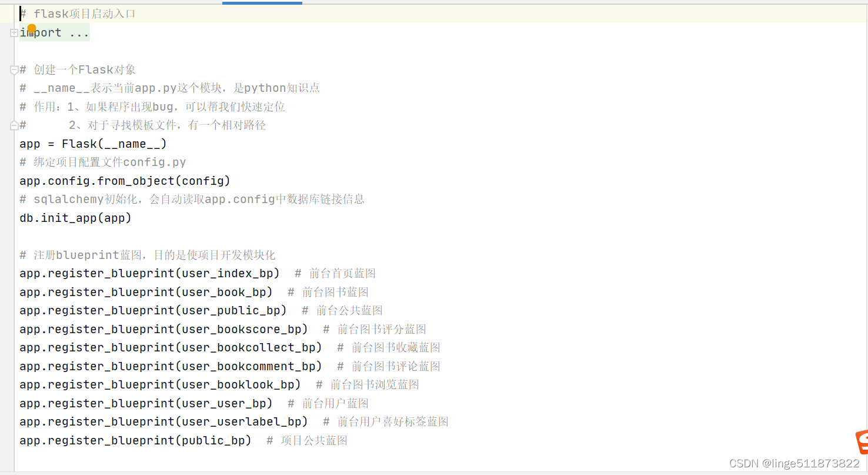Expand the folded import block
The width and height of the screenshot is (868, 475).
pos(14,33)
